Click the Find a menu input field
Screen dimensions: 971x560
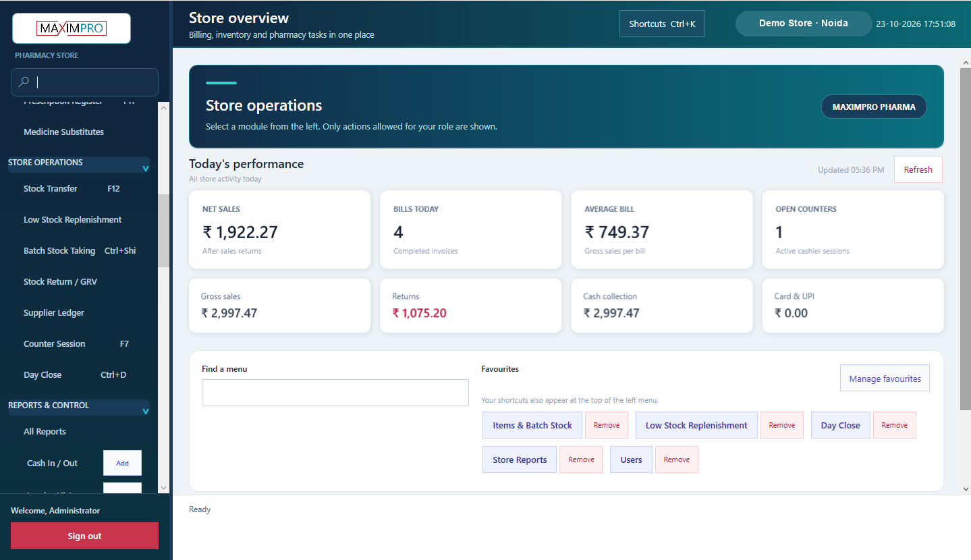click(x=335, y=393)
